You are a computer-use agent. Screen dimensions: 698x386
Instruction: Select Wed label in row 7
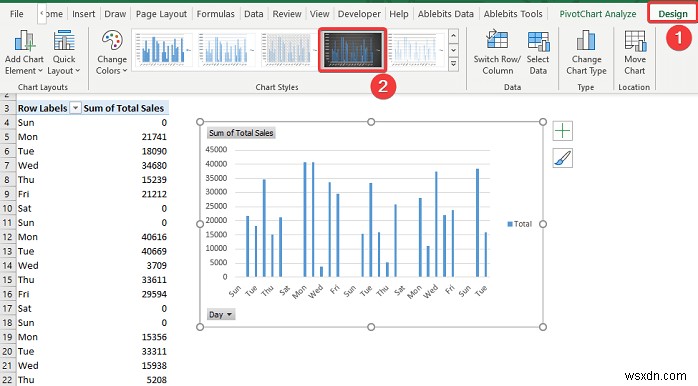28,165
